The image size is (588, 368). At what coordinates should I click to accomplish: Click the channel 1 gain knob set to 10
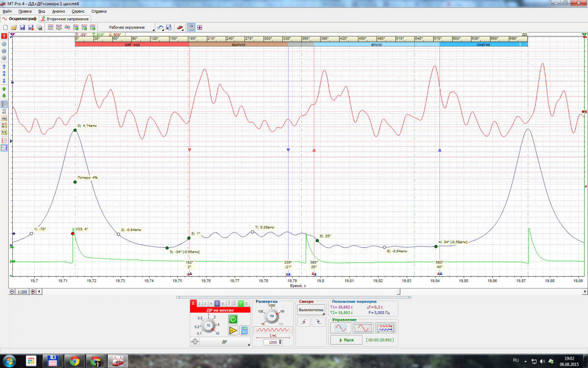[x=208, y=325]
